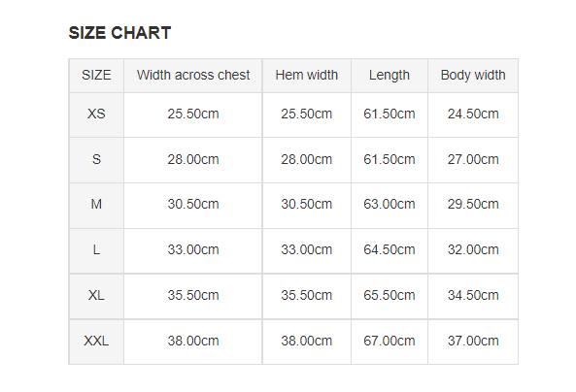The height and width of the screenshot is (392, 576).
Task: Select the Length column header
Action: coord(390,76)
